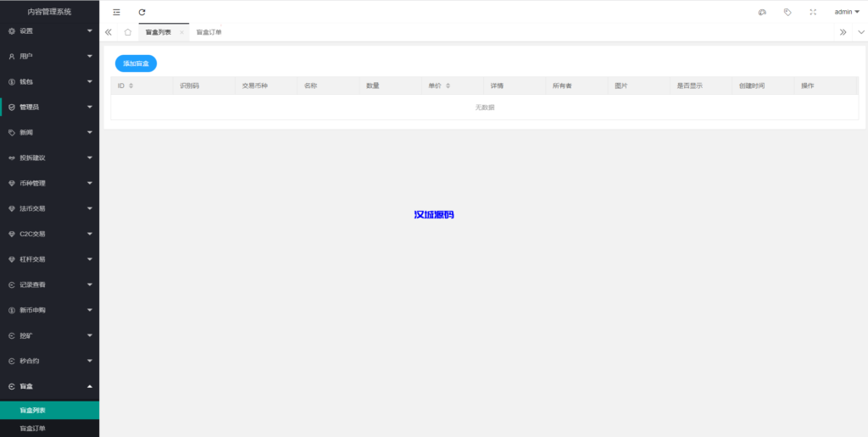Expand the 钱包 sidebar menu
Screen dimensions: 868x437
pos(49,82)
